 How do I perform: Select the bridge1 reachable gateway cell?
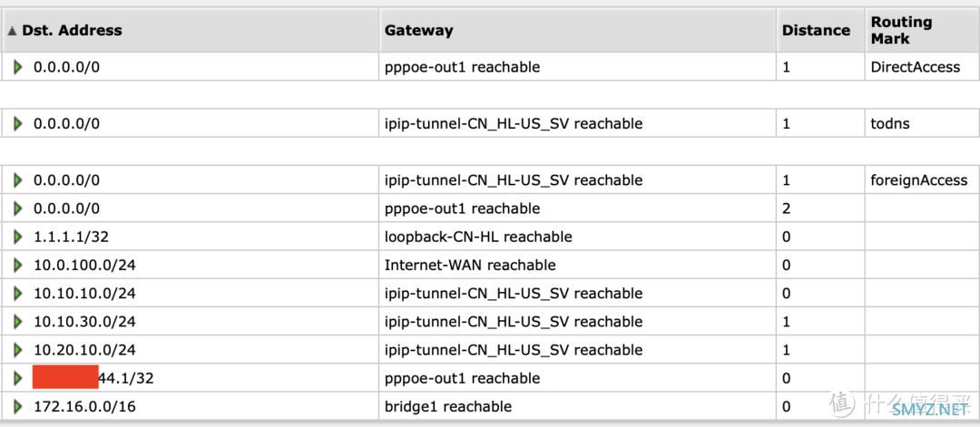coord(577,406)
